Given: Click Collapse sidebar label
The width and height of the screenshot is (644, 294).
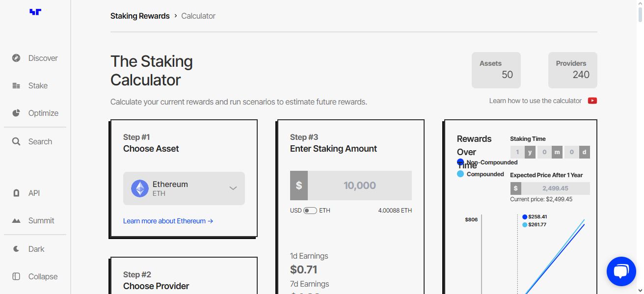Looking at the screenshot, I should click(43, 276).
